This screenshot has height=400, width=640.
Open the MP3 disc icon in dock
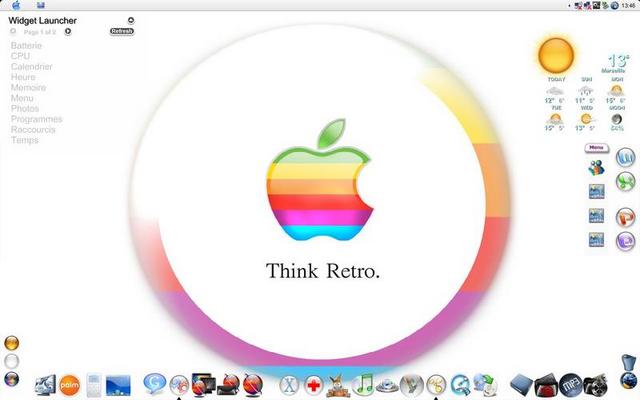point(570,385)
